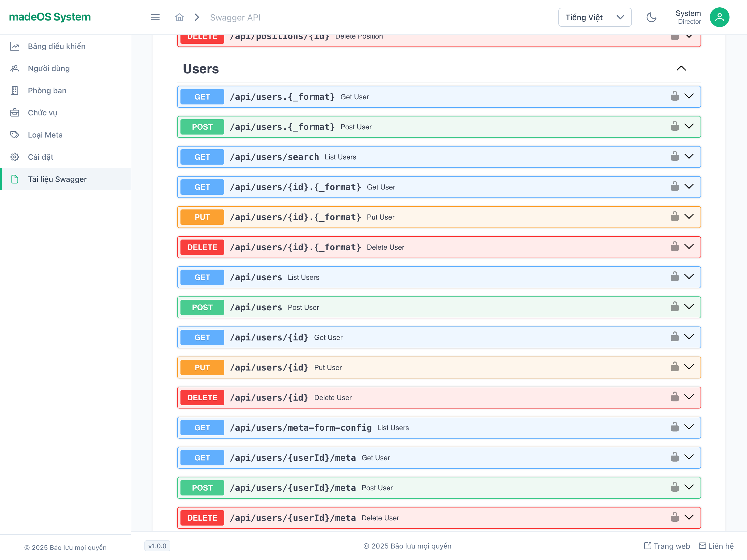Open the user avatar menu

click(x=719, y=17)
